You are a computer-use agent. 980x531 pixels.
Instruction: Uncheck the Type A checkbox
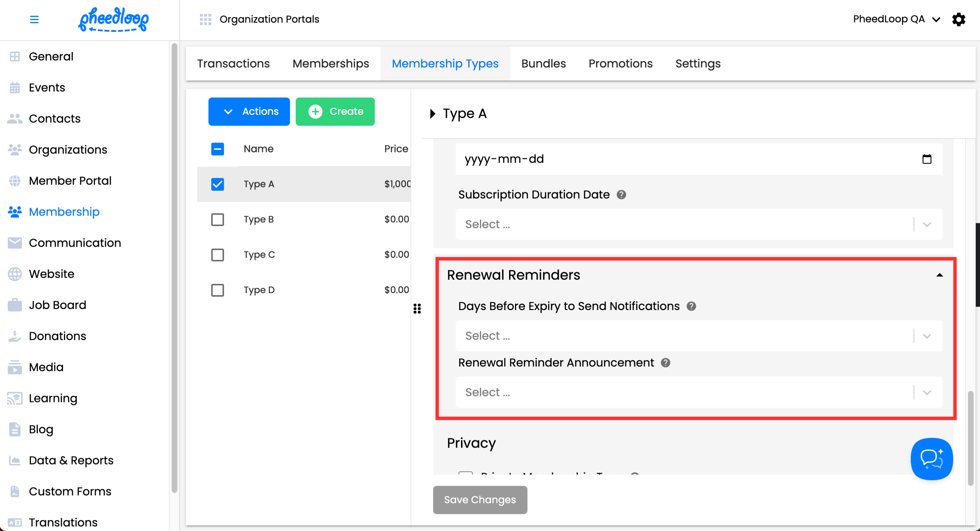218,184
